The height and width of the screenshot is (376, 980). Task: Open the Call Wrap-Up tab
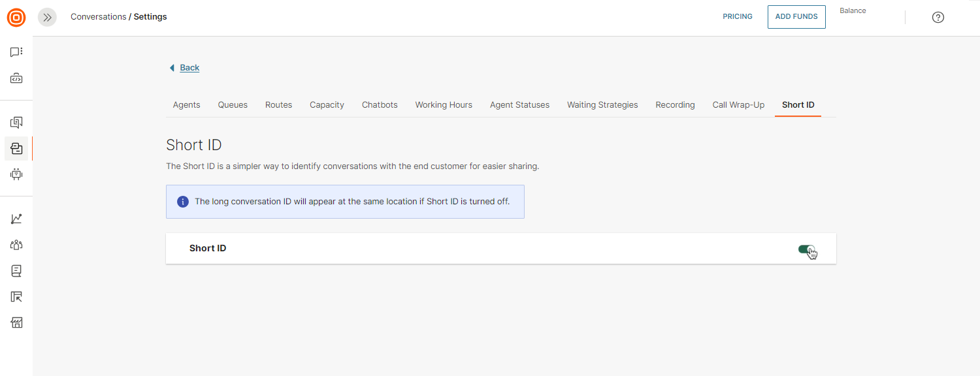click(738, 104)
